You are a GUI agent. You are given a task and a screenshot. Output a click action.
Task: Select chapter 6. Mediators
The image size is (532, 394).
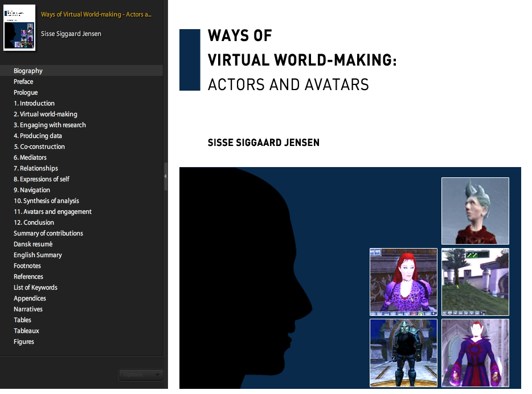pyautogui.click(x=30, y=157)
